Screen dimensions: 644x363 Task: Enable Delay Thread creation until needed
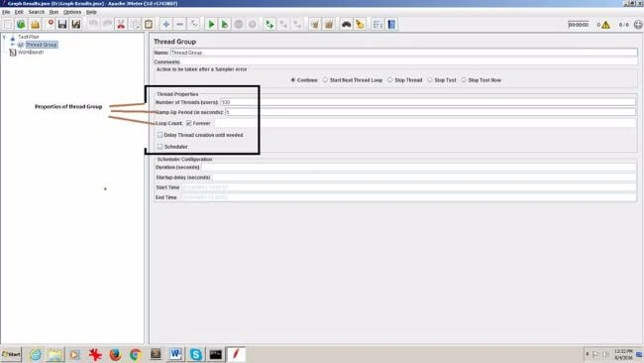[x=161, y=135]
